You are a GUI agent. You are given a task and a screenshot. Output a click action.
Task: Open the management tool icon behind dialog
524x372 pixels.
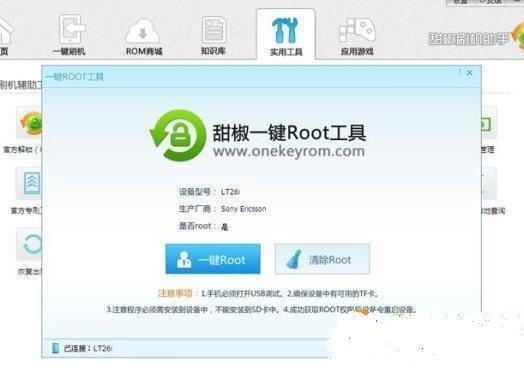point(489,123)
